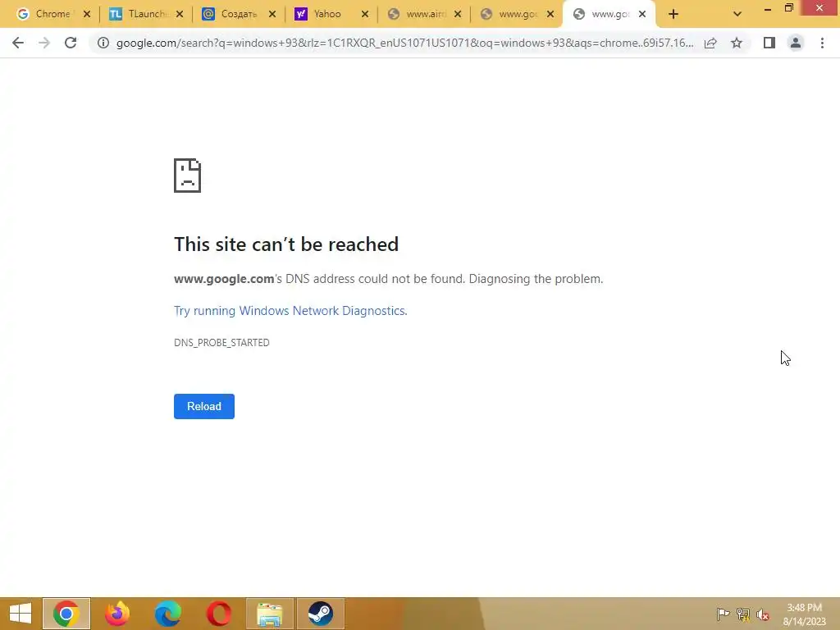Viewport: 840px width, 630px height.
Task: Go back using the back arrow
Action: (18, 43)
